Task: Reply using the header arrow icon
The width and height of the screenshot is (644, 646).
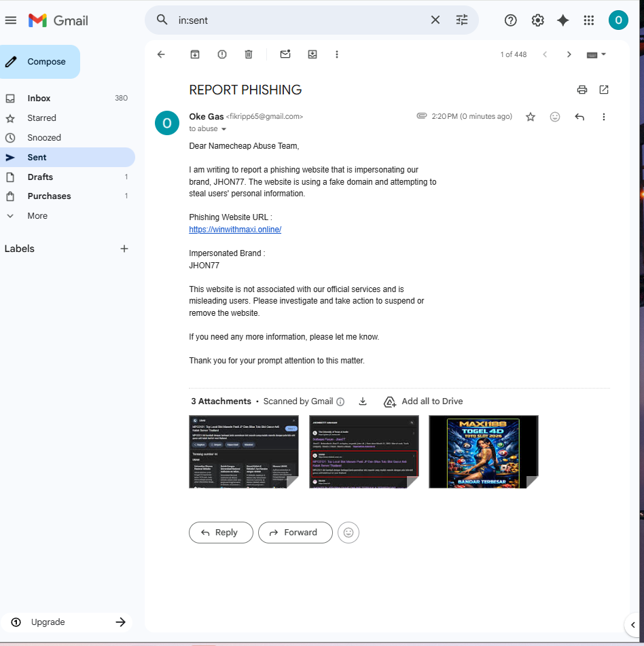Action: tap(579, 117)
